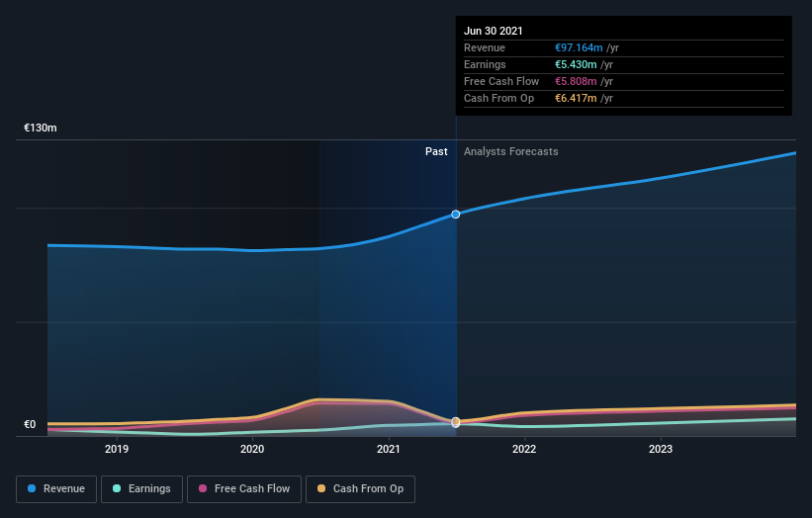
Task: Click the €0 axis label
Action: click(30, 424)
